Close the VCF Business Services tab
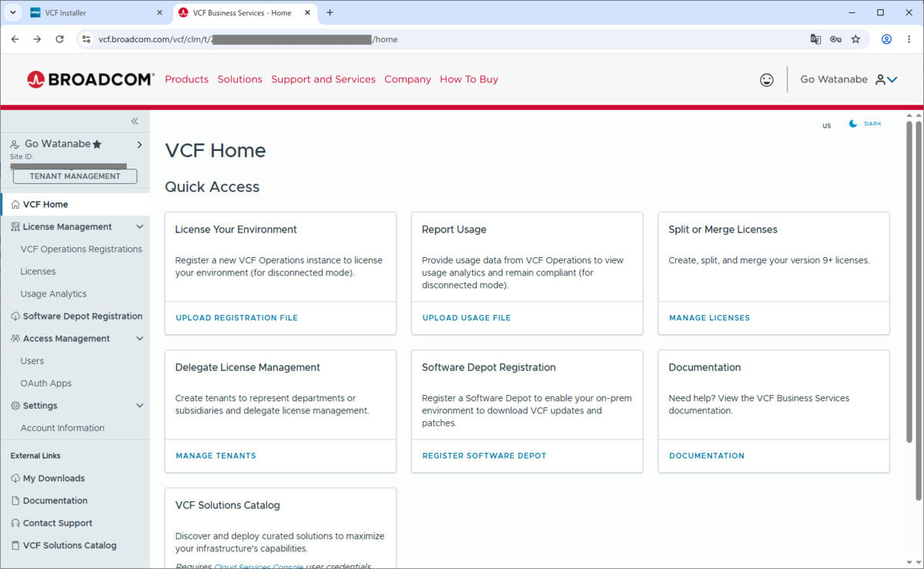 tap(309, 12)
